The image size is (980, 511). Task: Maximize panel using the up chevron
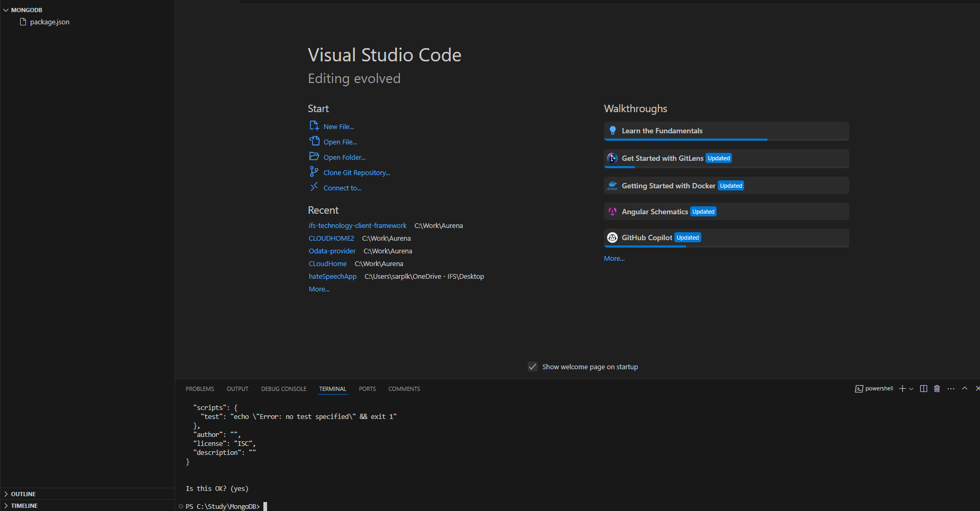(x=965, y=388)
